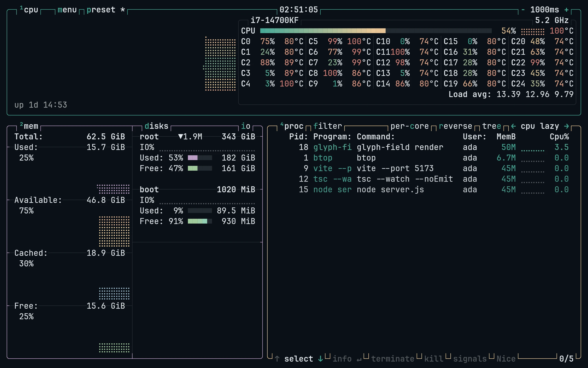The width and height of the screenshot is (588, 368).
Task: Click terminate process button
Action: [393, 359]
